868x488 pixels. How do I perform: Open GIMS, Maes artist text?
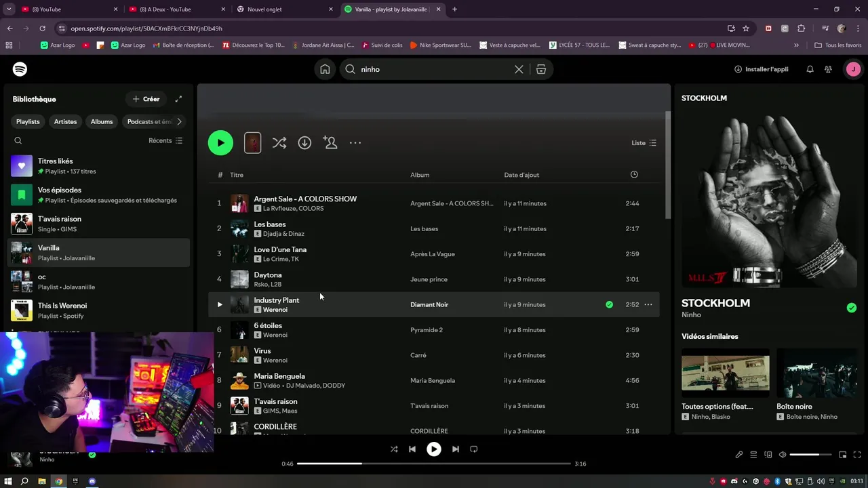tap(280, 411)
